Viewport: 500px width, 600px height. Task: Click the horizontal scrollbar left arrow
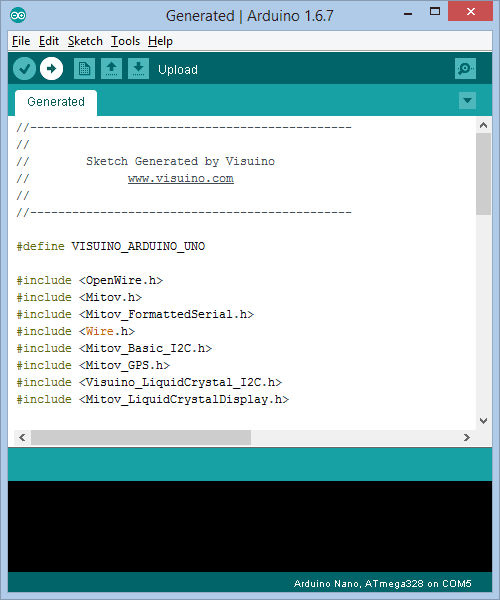(22, 437)
